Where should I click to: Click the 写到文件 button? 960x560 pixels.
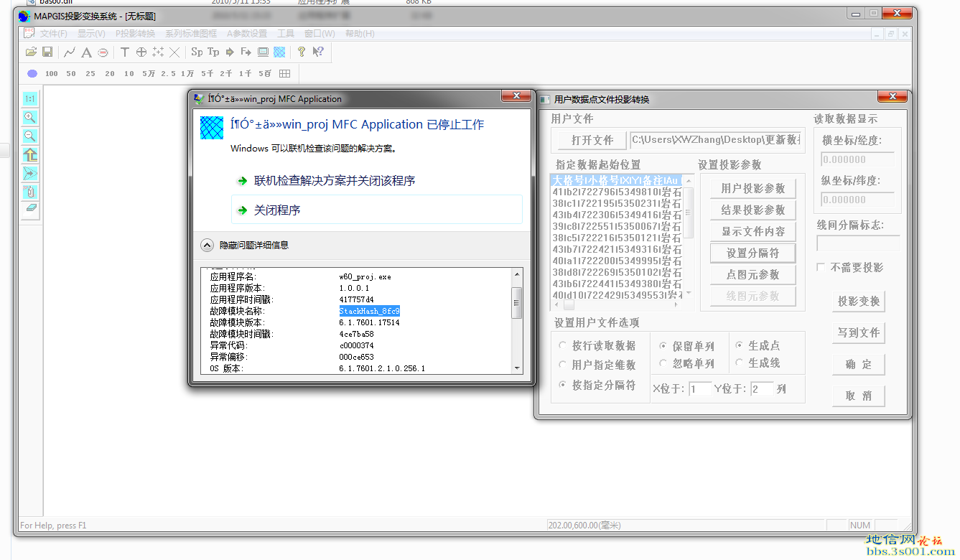point(859,332)
